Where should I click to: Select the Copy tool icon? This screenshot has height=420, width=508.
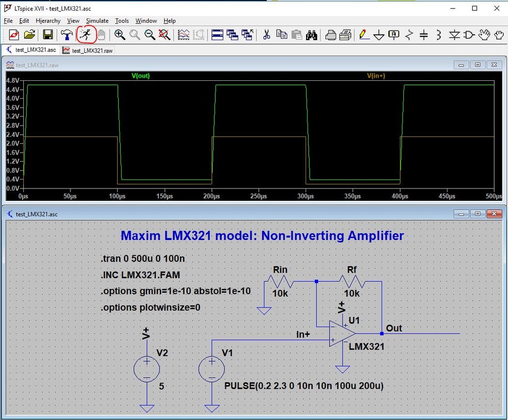(282, 35)
